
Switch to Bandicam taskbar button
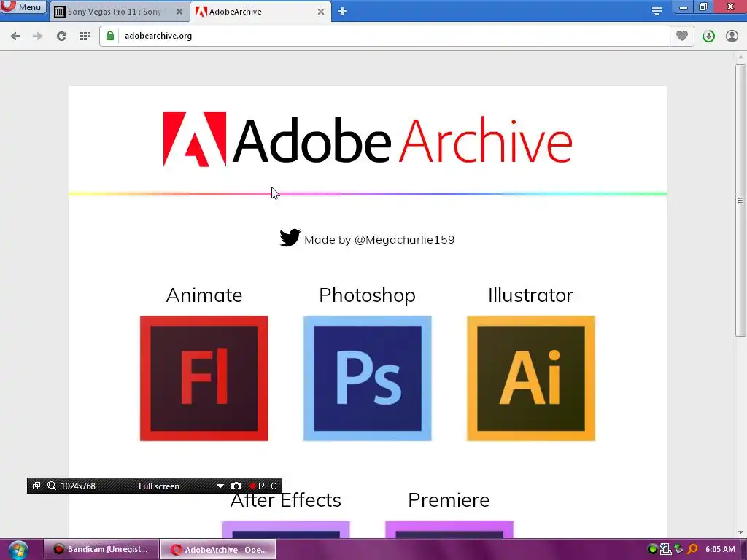pos(101,549)
